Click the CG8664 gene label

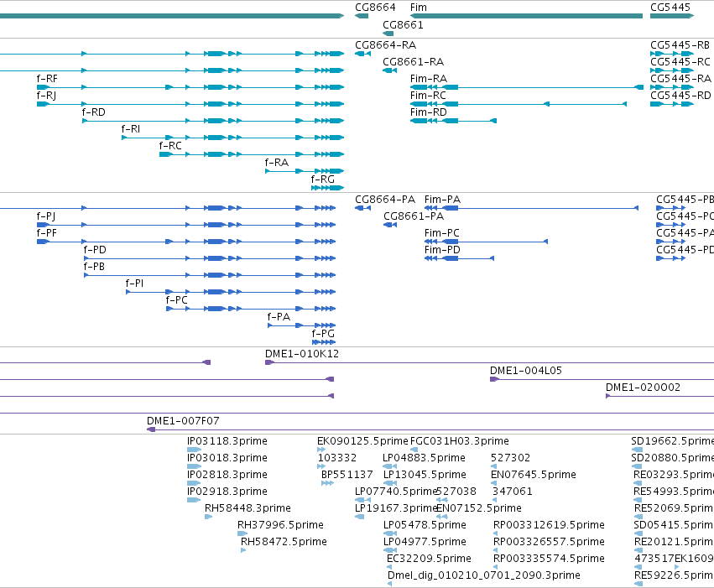(x=375, y=8)
